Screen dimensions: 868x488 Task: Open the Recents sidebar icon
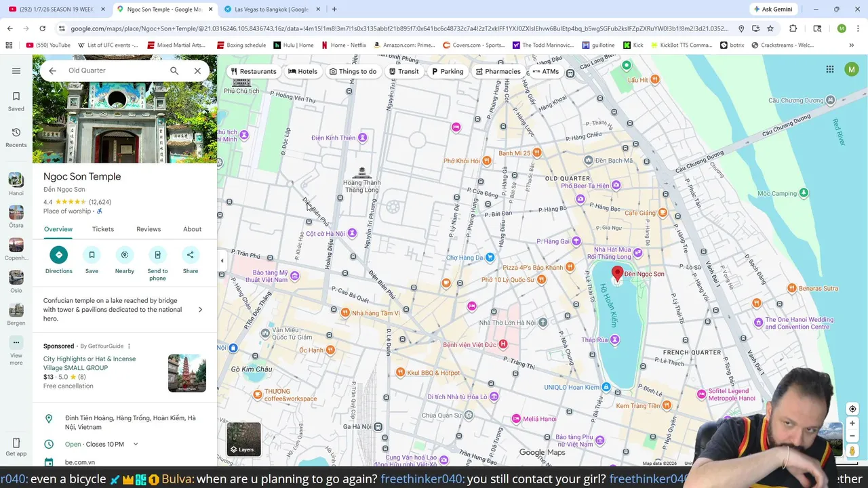16,137
